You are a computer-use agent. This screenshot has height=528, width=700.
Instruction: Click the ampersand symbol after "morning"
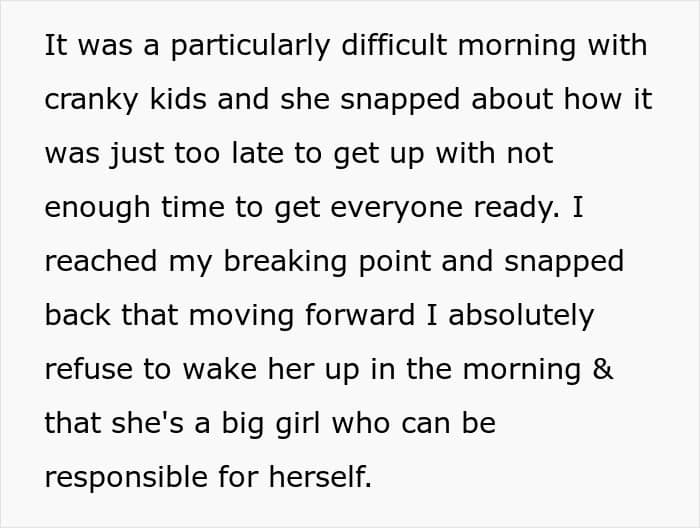[603, 369]
